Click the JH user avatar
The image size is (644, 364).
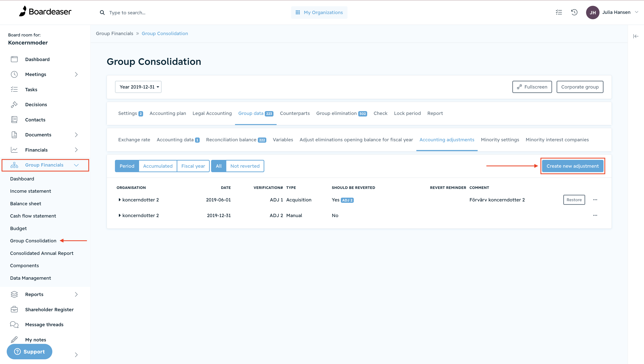[593, 12]
